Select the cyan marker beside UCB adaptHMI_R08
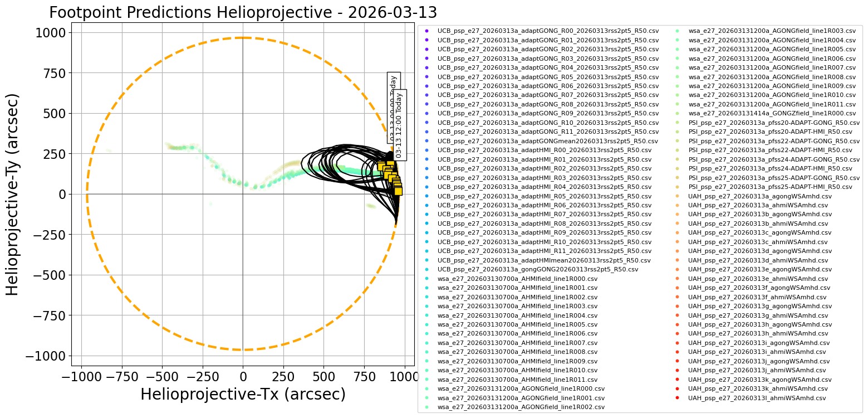Viewport: 868px width, 418px height. click(x=426, y=223)
